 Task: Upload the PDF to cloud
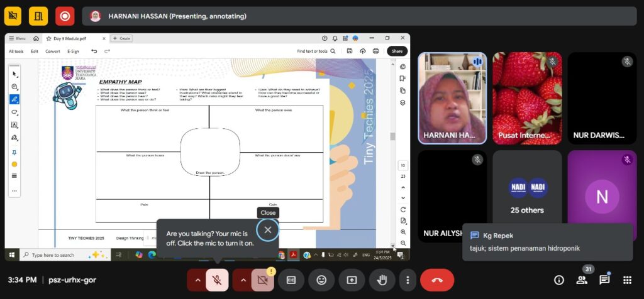[x=363, y=52]
